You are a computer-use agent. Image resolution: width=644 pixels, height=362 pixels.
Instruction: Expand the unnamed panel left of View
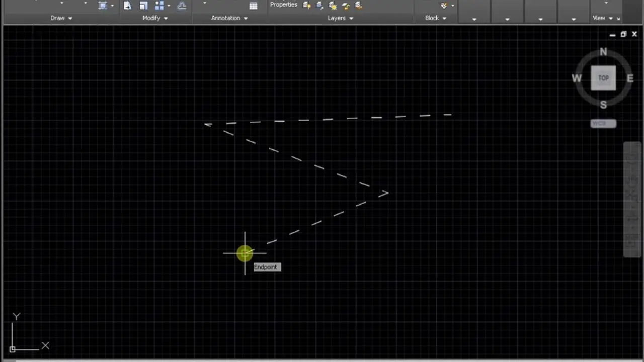pos(574,19)
